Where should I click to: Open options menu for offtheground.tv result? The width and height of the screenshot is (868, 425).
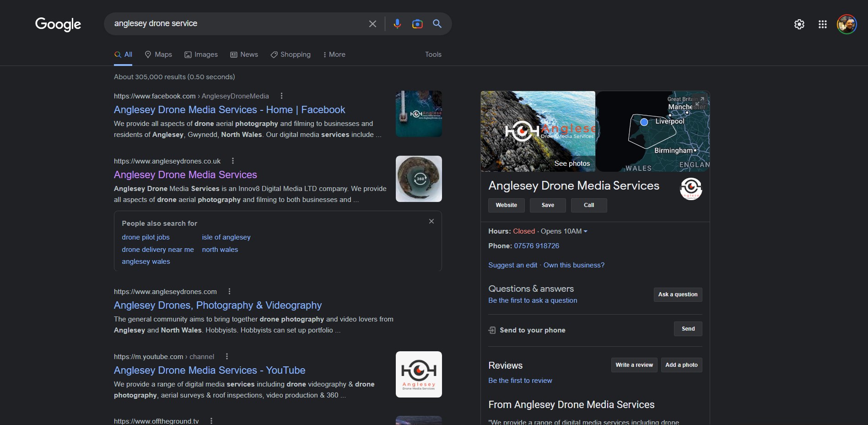pos(211,421)
